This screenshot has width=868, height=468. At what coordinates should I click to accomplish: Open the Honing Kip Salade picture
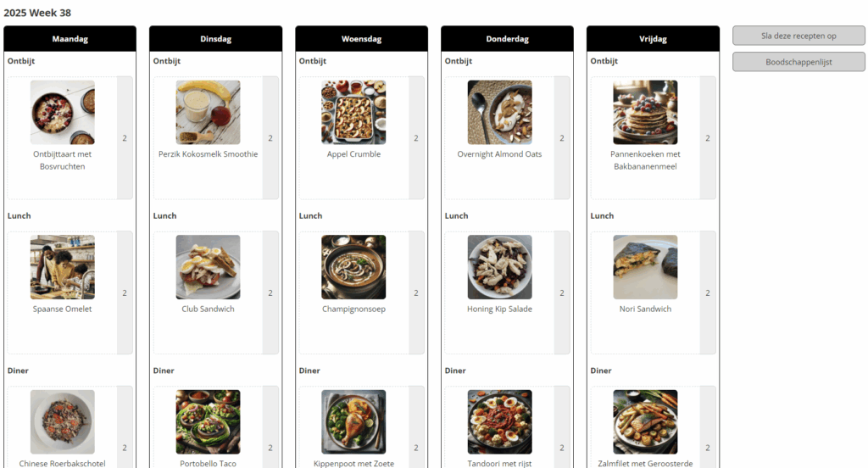pos(500,267)
